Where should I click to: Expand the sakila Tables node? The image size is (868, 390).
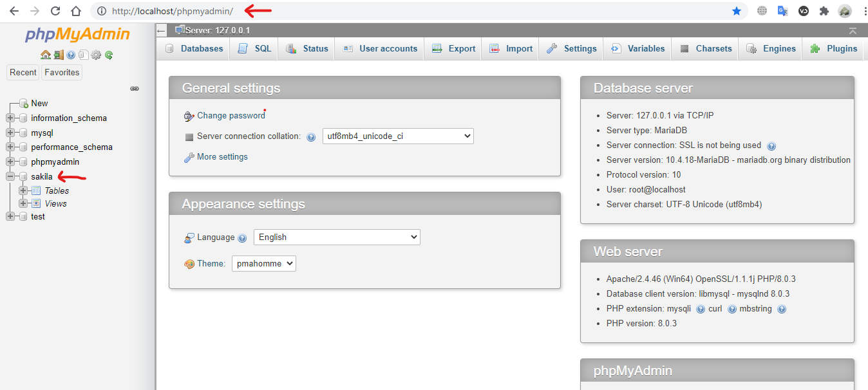[x=24, y=190]
